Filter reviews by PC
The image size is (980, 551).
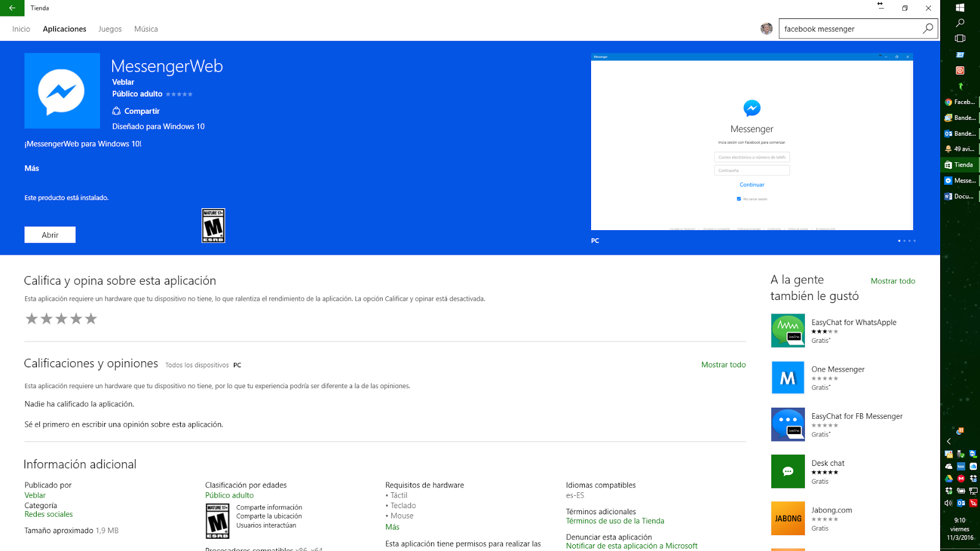237,365
